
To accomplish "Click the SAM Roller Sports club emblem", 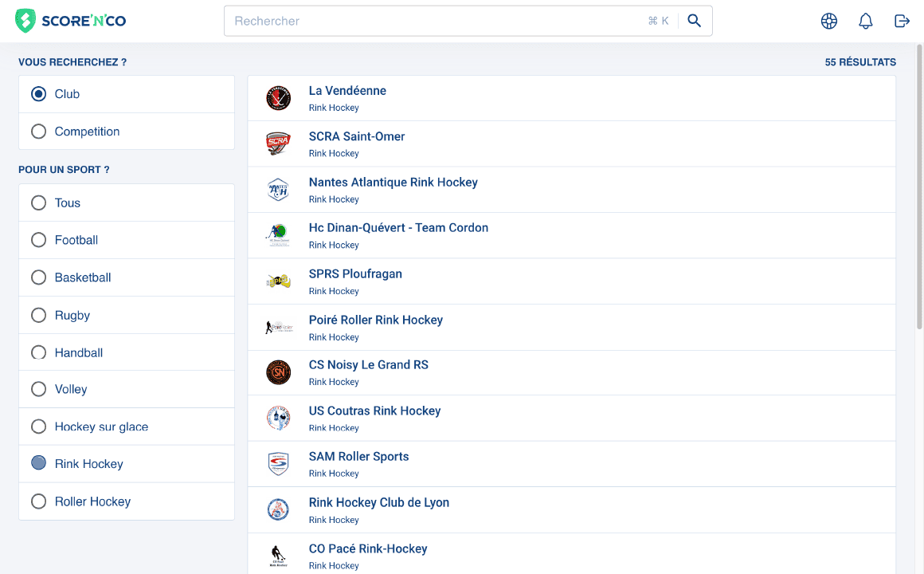I will pyautogui.click(x=278, y=463).
